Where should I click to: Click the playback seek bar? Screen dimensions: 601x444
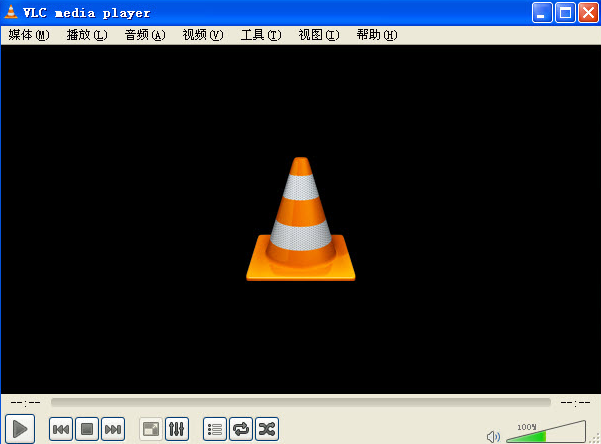301,402
